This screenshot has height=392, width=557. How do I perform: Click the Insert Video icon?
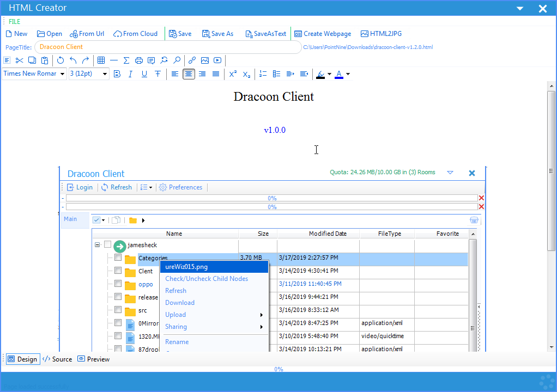coord(217,60)
